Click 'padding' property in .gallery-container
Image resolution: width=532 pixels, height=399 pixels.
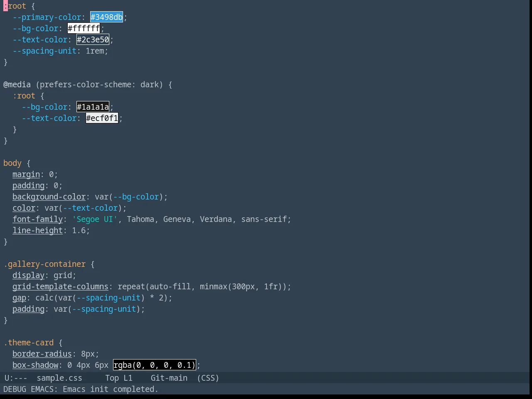click(28, 309)
